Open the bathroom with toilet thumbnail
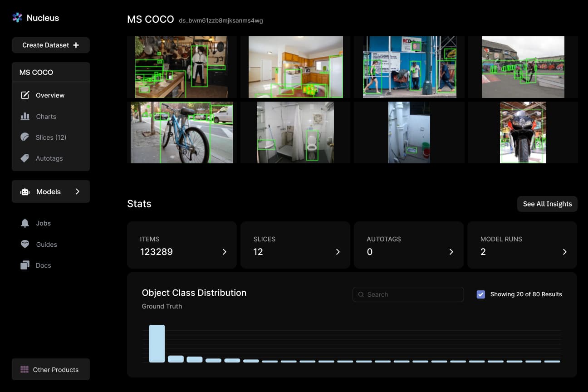Screen dimensions: 588x392 295,132
